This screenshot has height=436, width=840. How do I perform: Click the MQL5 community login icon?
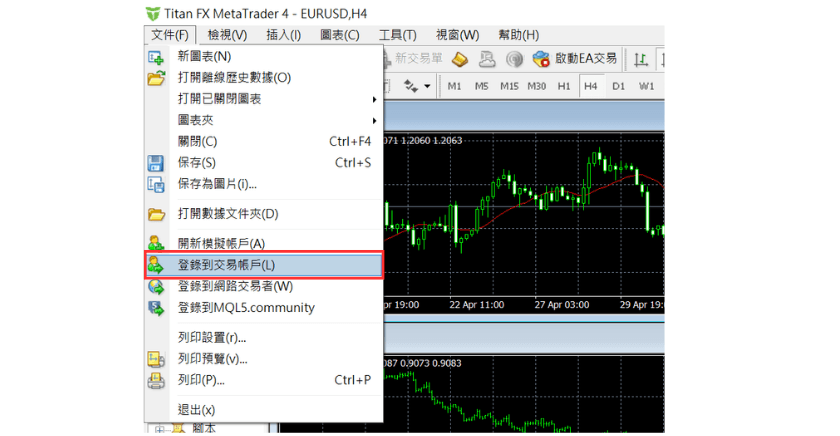[x=156, y=308]
